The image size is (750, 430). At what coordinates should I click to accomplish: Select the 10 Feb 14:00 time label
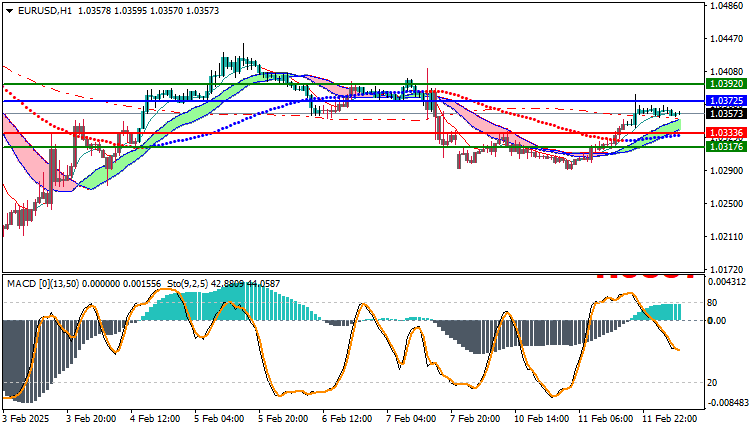[542, 419]
